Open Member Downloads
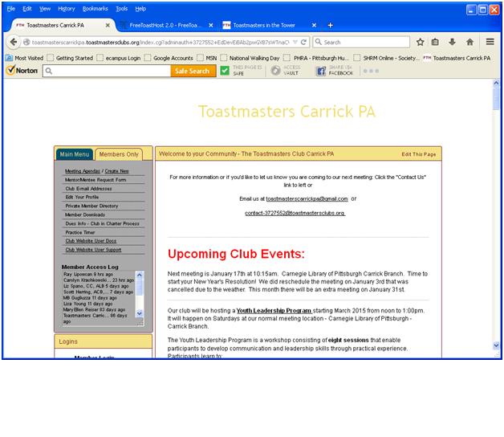Image resolution: width=504 pixels, height=437 pixels. point(85,214)
